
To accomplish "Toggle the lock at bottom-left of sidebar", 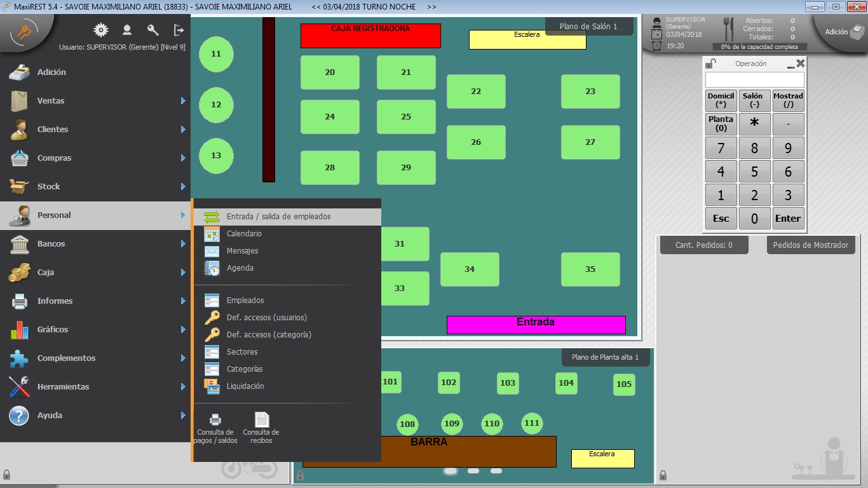I will [6, 475].
